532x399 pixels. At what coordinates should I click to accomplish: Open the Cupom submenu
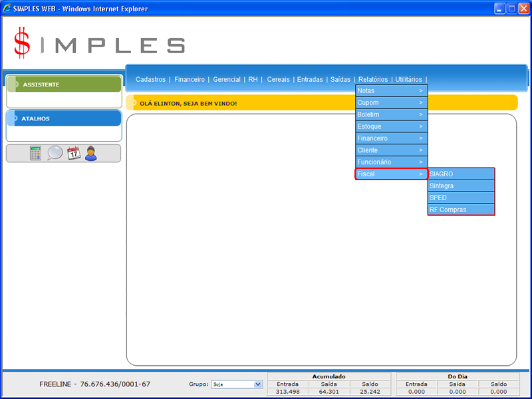[x=390, y=102]
